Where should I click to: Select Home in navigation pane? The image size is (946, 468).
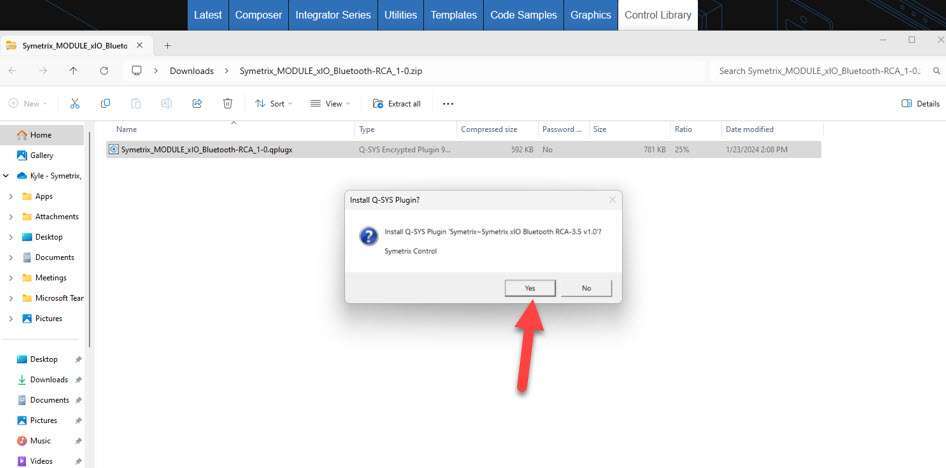42,135
